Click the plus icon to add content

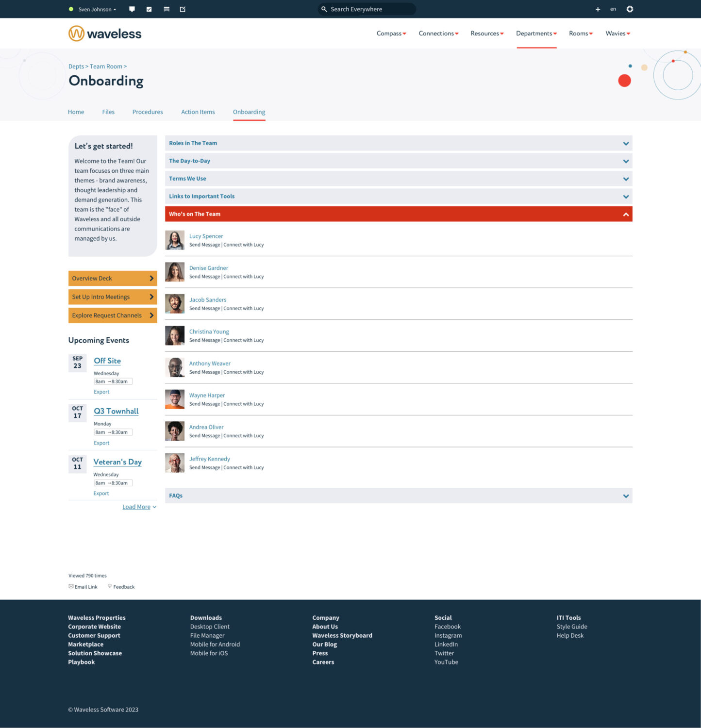coord(598,9)
